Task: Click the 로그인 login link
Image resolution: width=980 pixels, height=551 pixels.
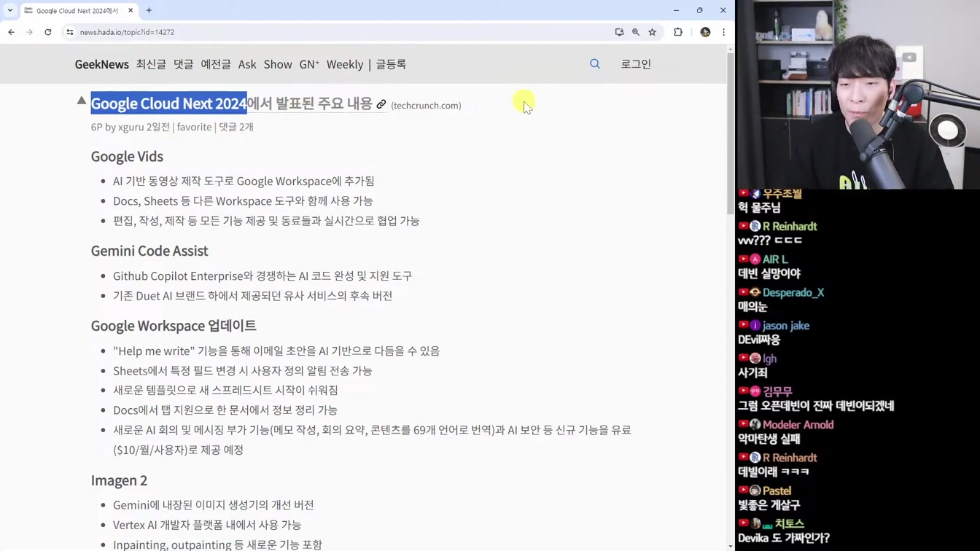Action: pos(636,64)
